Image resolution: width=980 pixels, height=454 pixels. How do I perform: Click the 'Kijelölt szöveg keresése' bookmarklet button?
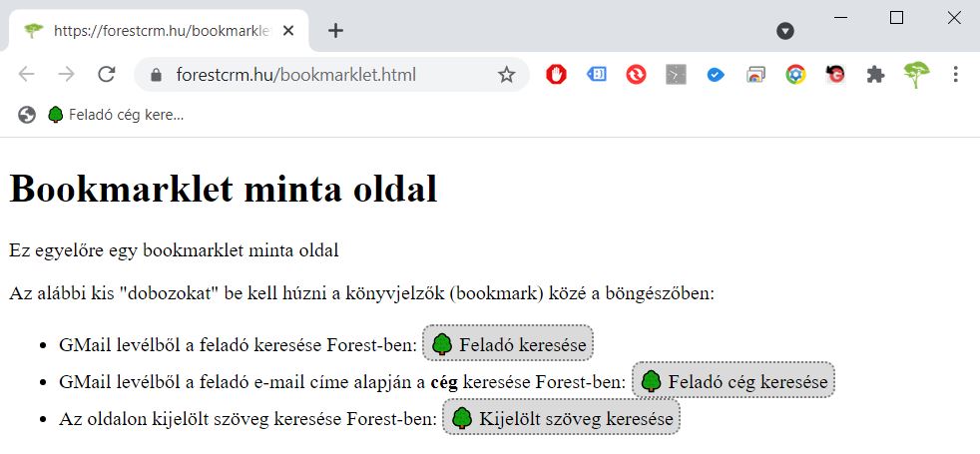pos(561,418)
